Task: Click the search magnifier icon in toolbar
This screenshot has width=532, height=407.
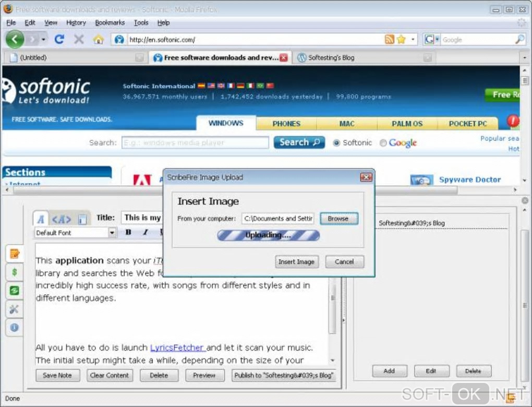Action: click(x=519, y=39)
